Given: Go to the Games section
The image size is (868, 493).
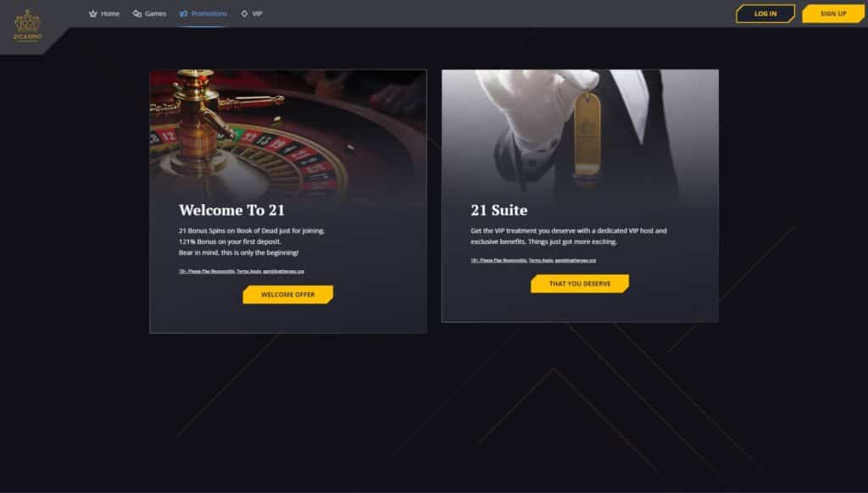Looking at the screenshot, I should (x=155, y=14).
